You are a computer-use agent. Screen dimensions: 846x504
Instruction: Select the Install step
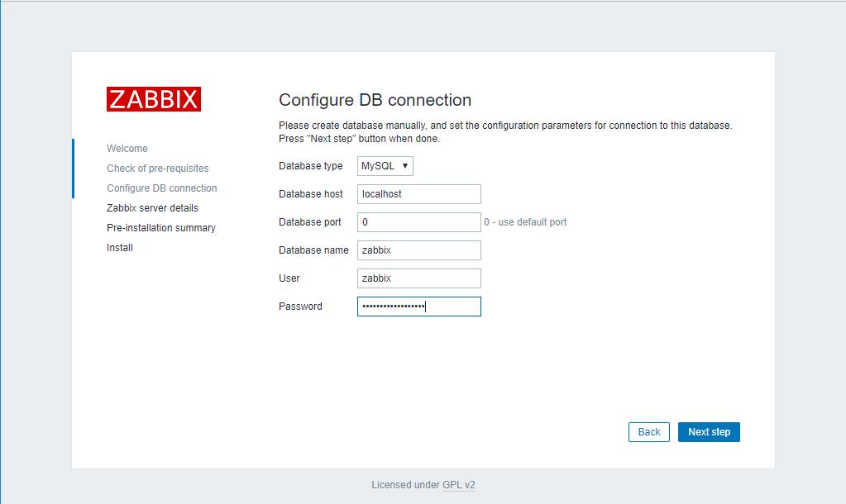point(120,248)
